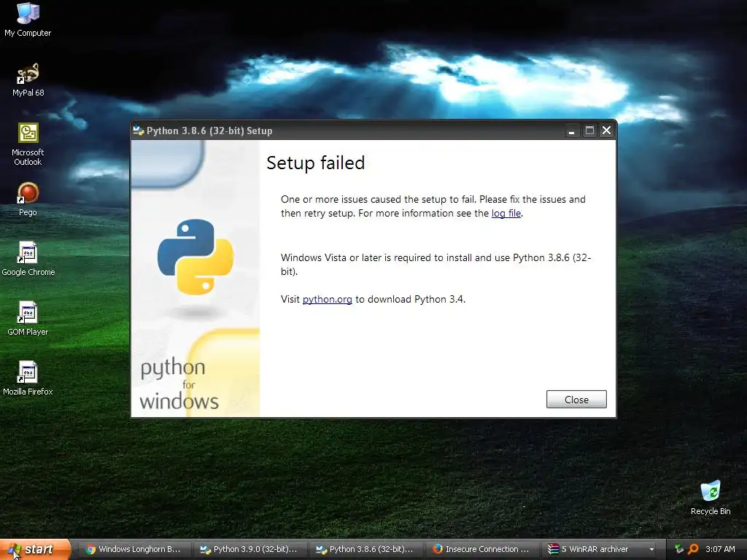Click the network tray icon beside the clock
The width and height of the screenshot is (747, 560).
(x=679, y=549)
